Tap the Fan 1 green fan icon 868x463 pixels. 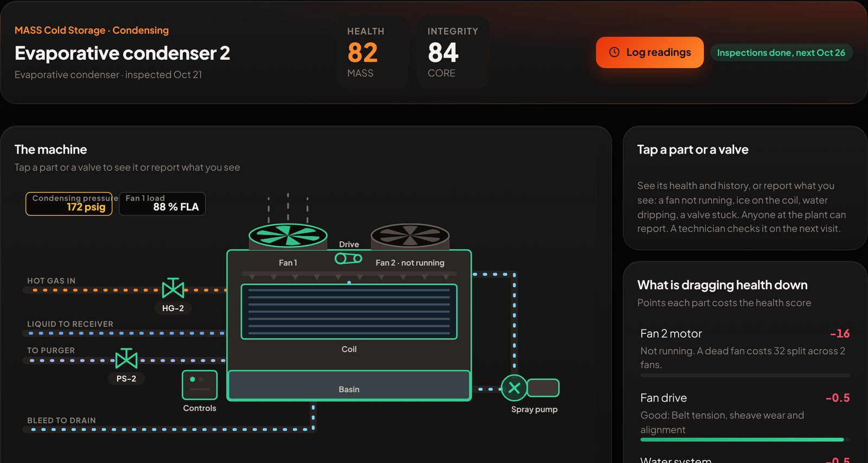pos(288,236)
